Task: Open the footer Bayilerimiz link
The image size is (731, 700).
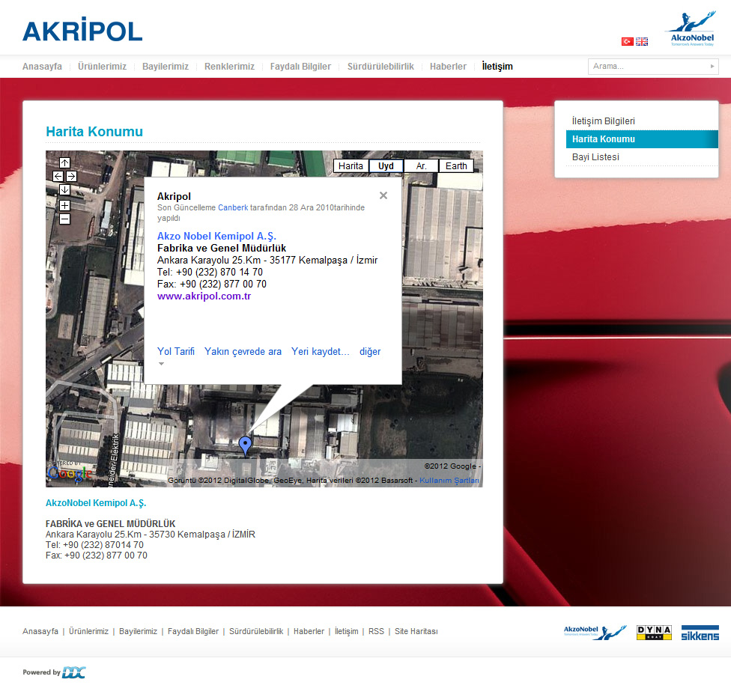Action: tap(138, 631)
